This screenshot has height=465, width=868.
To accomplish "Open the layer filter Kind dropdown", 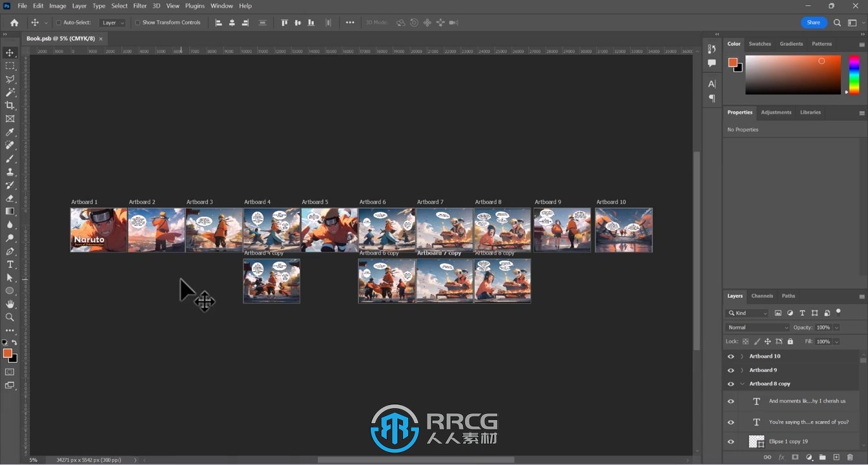I will coord(748,313).
